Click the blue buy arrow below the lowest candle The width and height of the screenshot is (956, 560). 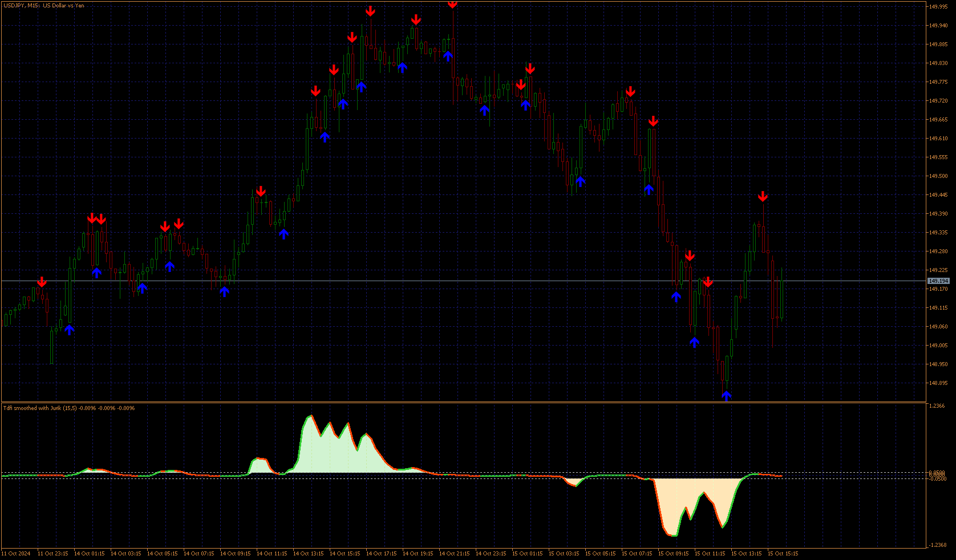pos(726,396)
